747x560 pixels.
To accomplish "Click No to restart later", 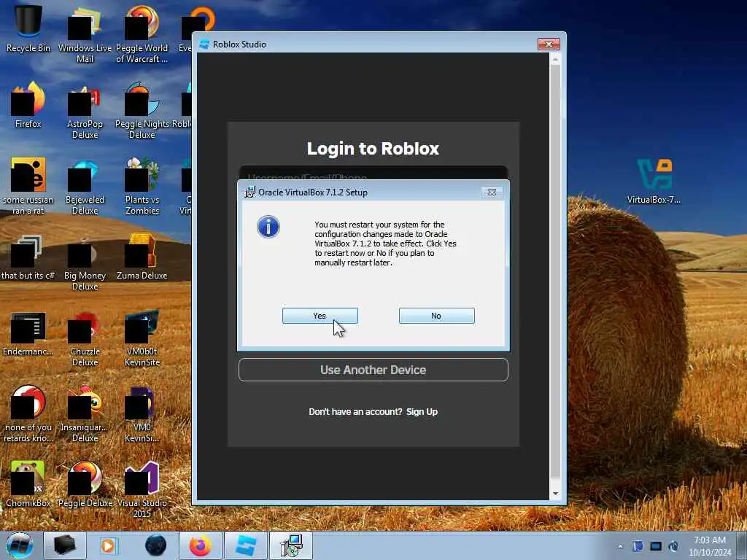I will click(x=436, y=316).
